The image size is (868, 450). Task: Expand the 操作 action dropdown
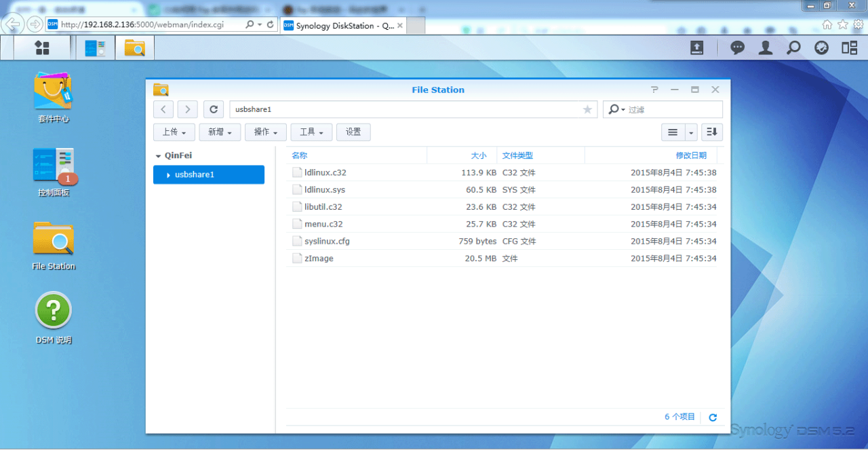tap(265, 132)
